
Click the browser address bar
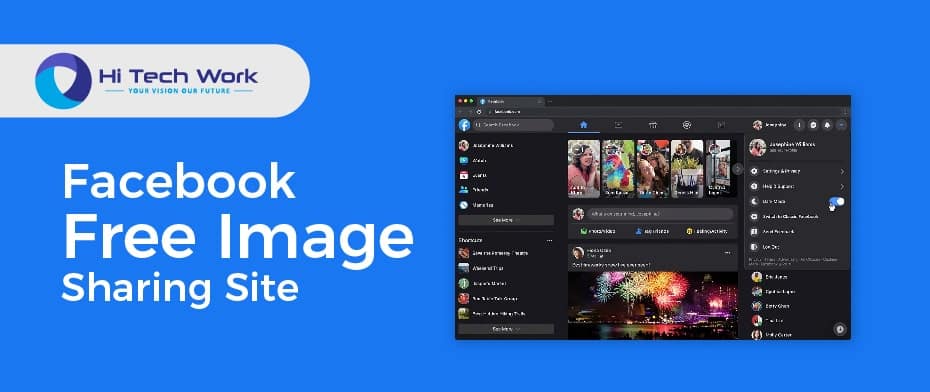pos(663,111)
